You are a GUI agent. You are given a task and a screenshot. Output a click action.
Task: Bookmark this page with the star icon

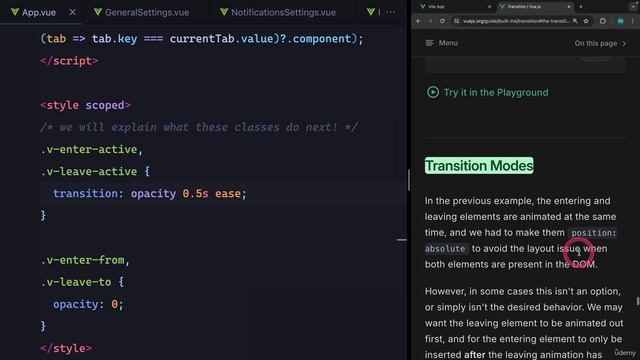[x=586, y=21]
